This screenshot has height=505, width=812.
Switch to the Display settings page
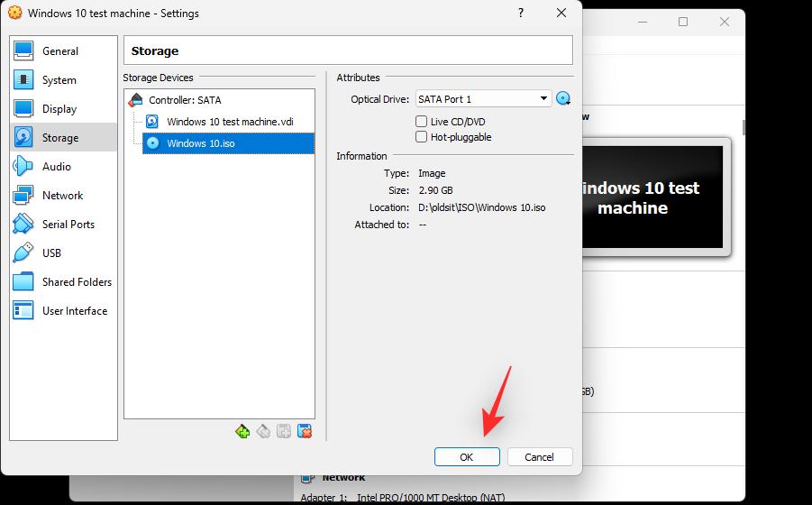[63, 109]
